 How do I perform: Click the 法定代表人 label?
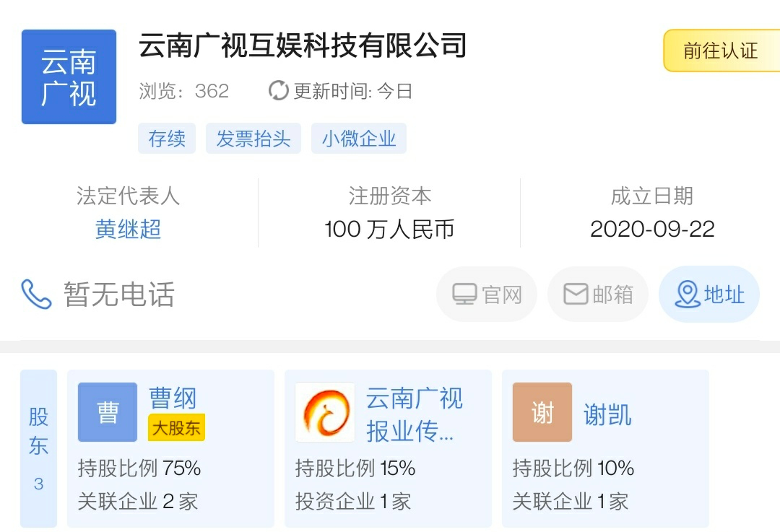tap(128, 196)
